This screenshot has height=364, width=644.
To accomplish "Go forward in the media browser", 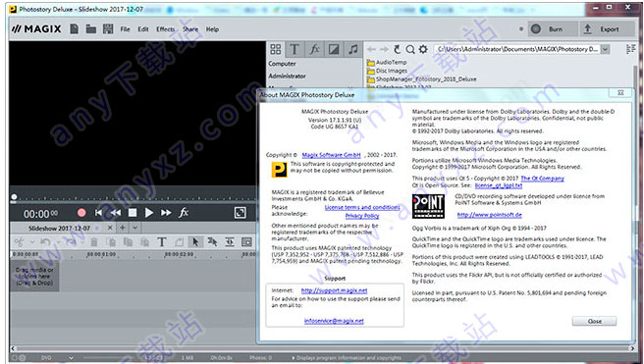I will coord(384,49).
